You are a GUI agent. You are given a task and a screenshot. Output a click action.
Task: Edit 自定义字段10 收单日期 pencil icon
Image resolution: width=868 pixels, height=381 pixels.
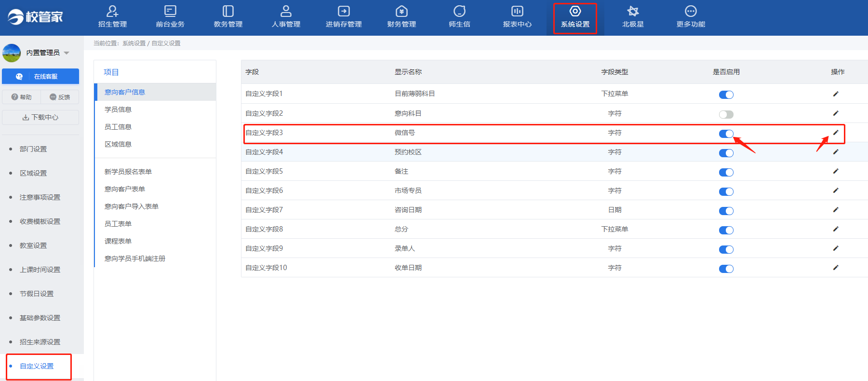pyautogui.click(x=836, y=268)
